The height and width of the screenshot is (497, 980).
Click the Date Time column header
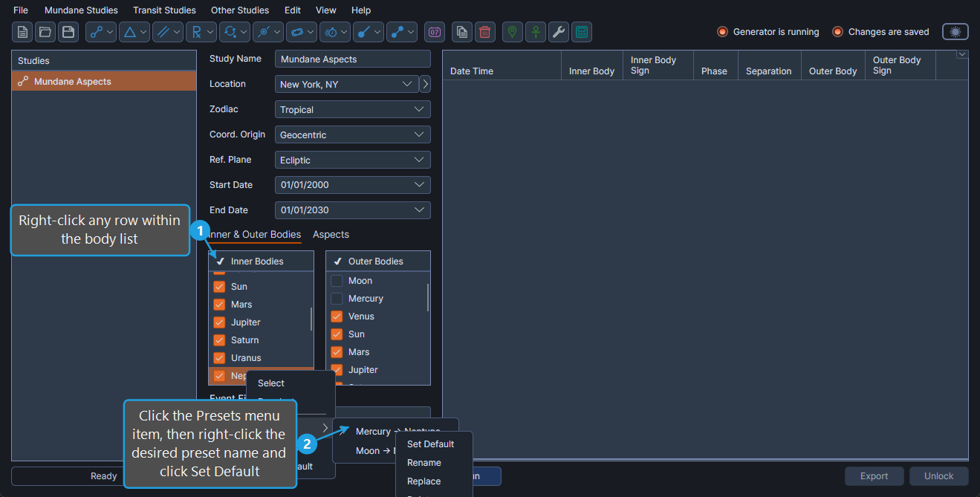[x=502, y=65]
